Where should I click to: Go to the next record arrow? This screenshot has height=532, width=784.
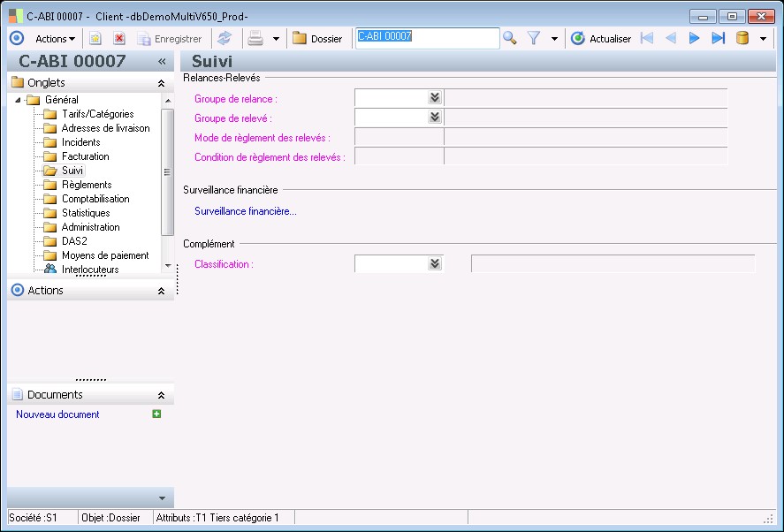[x=694, y=39]
